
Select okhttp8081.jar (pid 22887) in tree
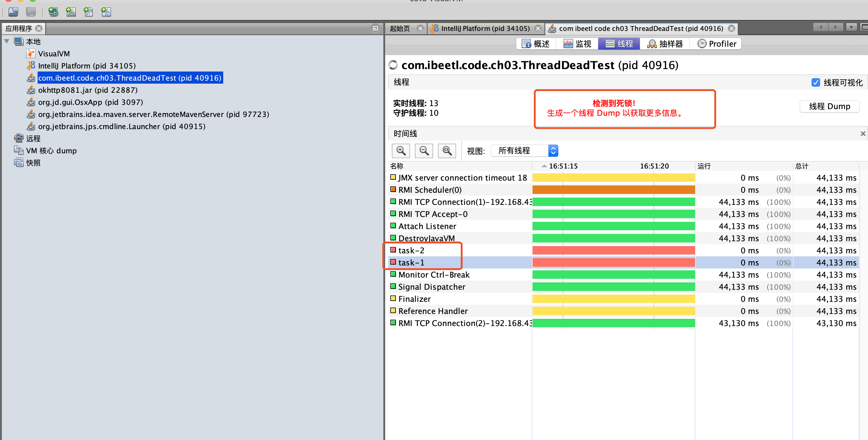[x=88, y=90]
